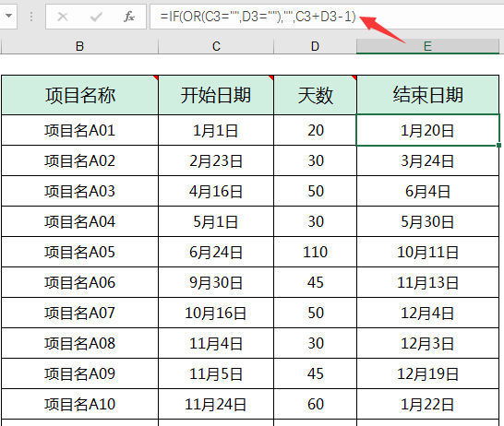This screenshot has width=504, height=426.
Task: Select start date cell 6月24日
Action: click(216, 252)
